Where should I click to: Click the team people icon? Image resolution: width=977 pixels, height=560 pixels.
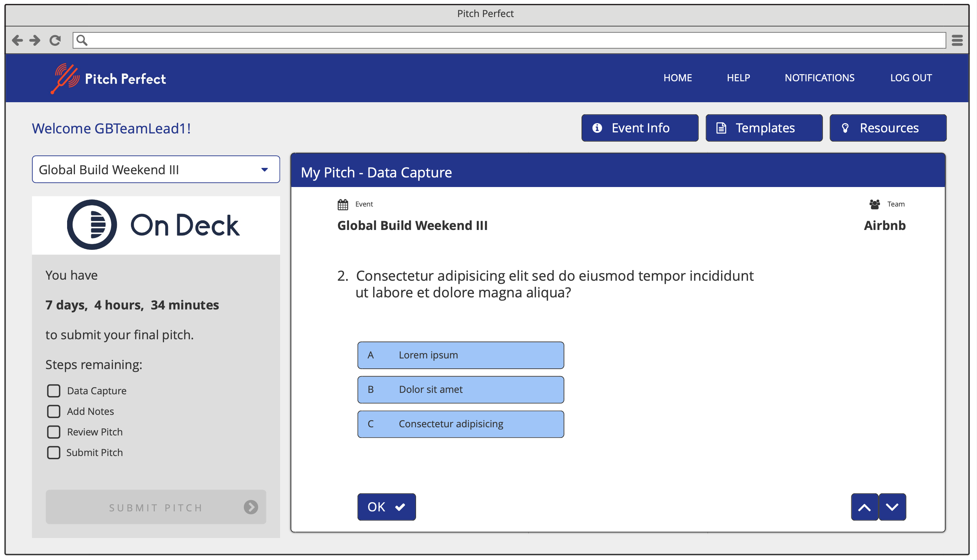[874, 204]
